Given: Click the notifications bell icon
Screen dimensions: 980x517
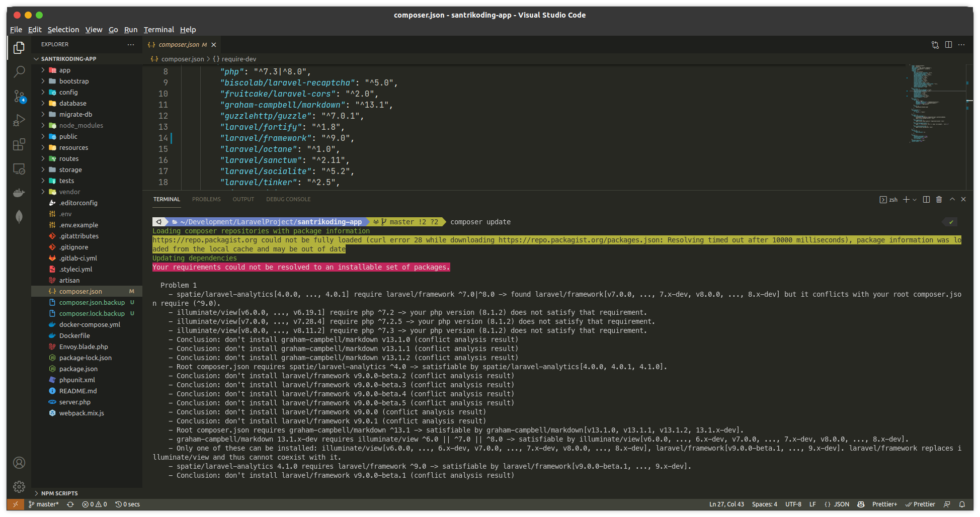Looking at the screenshot, I should [962, 504].
